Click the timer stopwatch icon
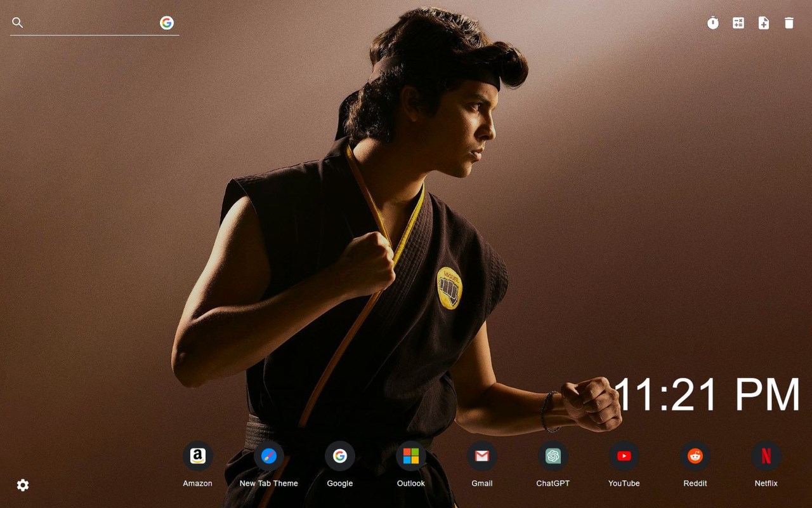812x508 pixels. (713, 23)
